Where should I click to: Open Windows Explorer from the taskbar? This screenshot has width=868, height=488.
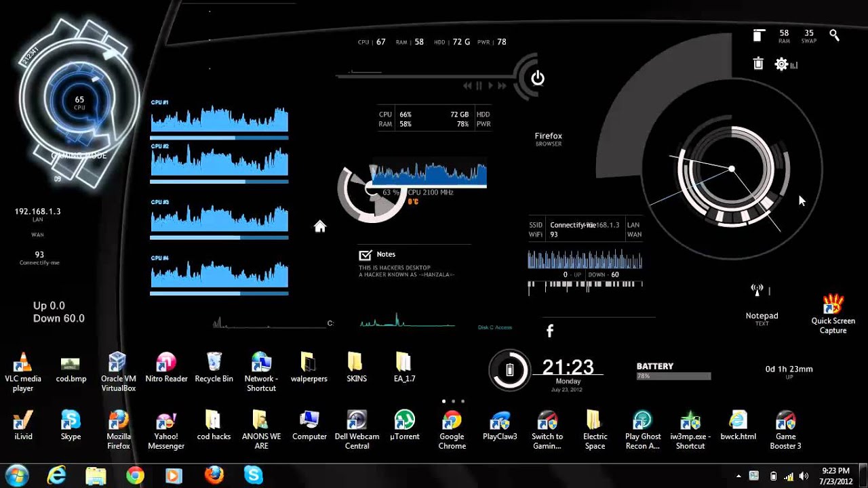pyautogui.click(x=96, y=475)
